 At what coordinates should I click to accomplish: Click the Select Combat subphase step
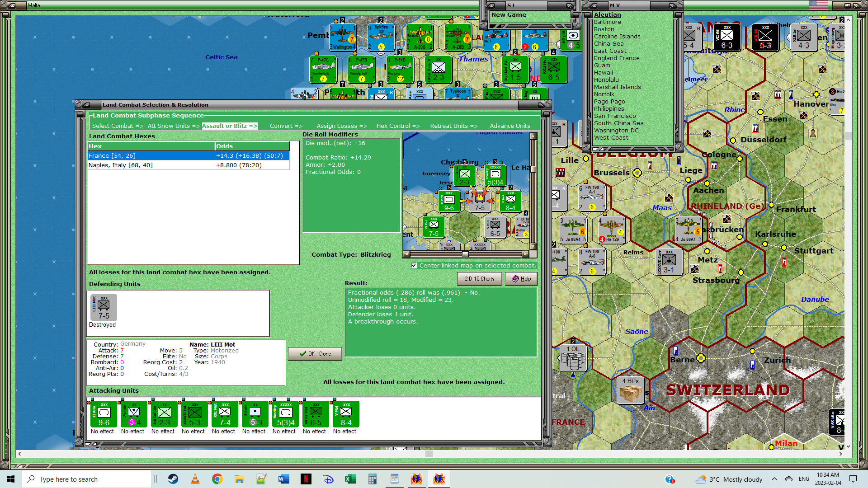pyautogui.click(x=118, y=126)
